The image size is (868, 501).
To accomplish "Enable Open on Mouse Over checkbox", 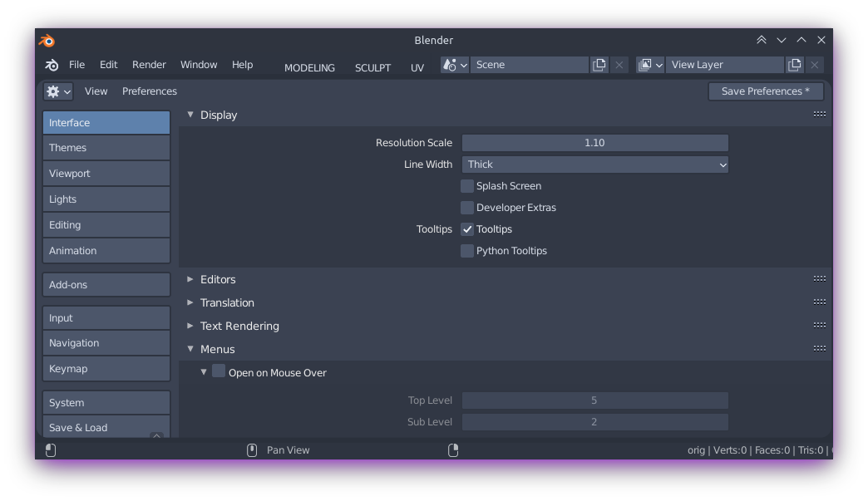I will coord(219,371).
